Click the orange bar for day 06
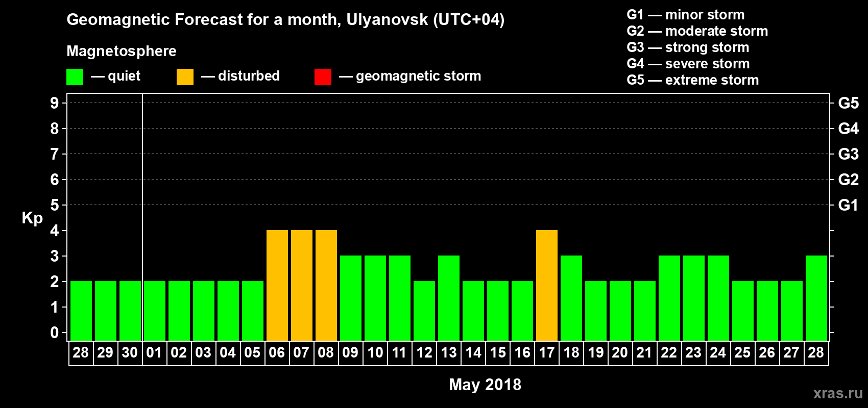Image resolution: width=868 pixels, height=408 pixels. pos(277,285)
